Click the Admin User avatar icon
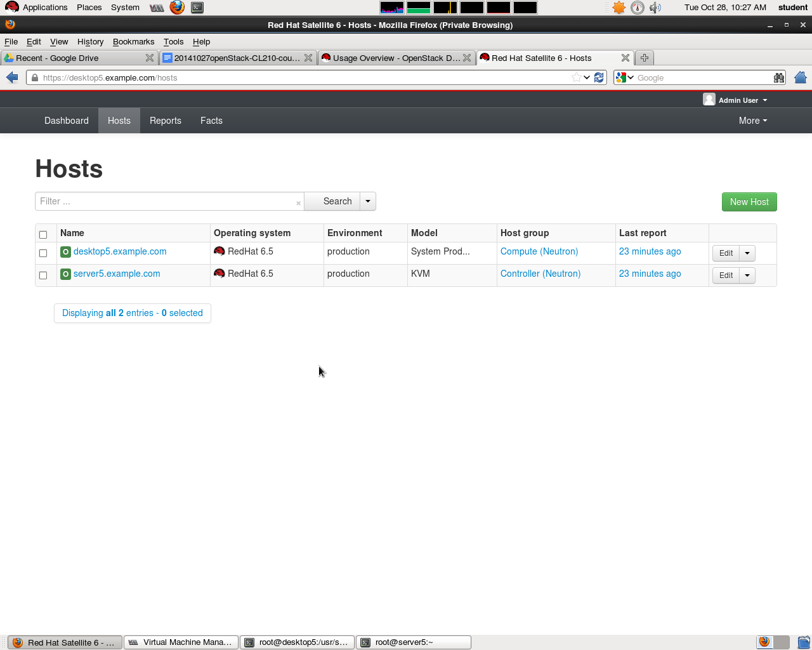The image size is (812, 650). click(709, 100)
